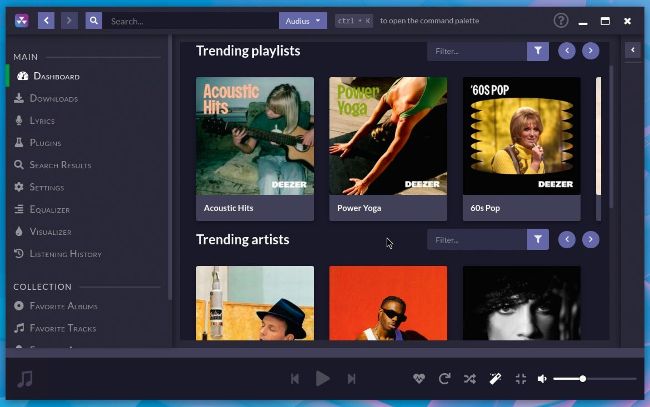Screen dimensions: 650x407
Task: Open the Acoustic Hits playlist card
Action: pyautogui.click(x=255, y=148)
